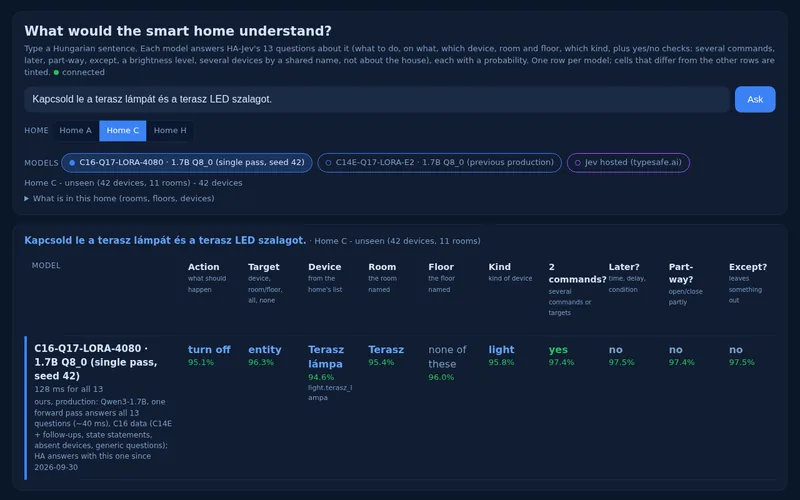
Task: Click the 'What would the smart home understand?' title
Action: [178, 31]
